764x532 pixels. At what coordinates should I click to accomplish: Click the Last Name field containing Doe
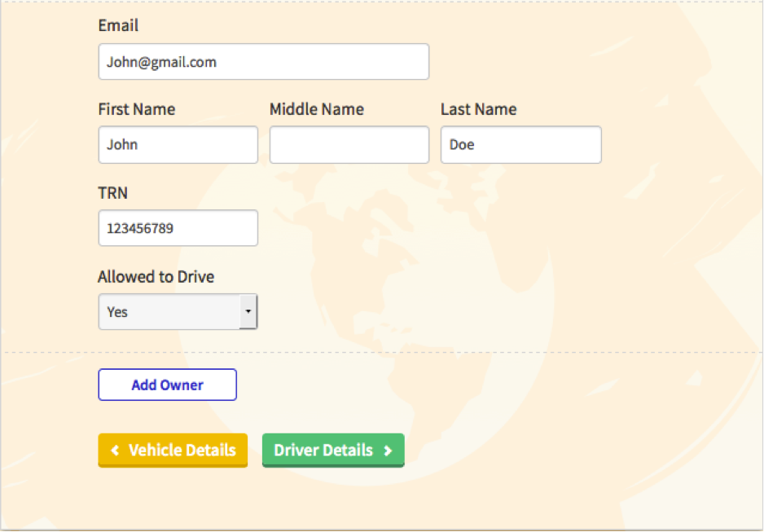coord(520,145)
